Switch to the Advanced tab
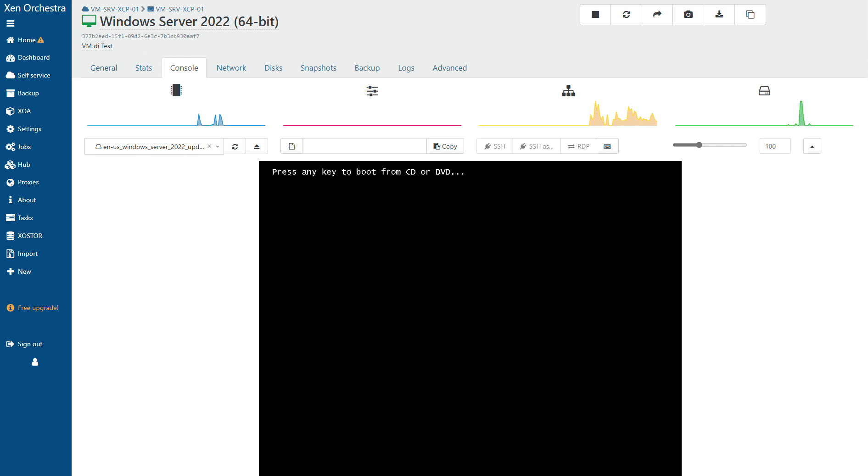 pyautogui.click(x=450, y=68)
